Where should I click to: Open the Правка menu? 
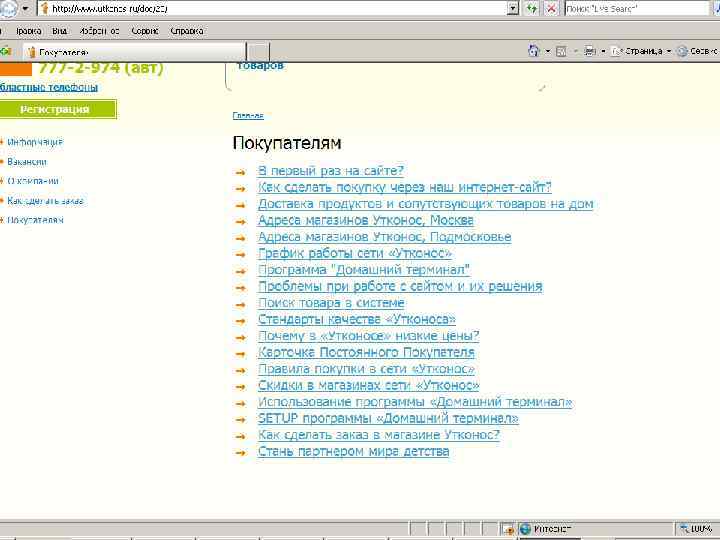(x=28, y=31)
